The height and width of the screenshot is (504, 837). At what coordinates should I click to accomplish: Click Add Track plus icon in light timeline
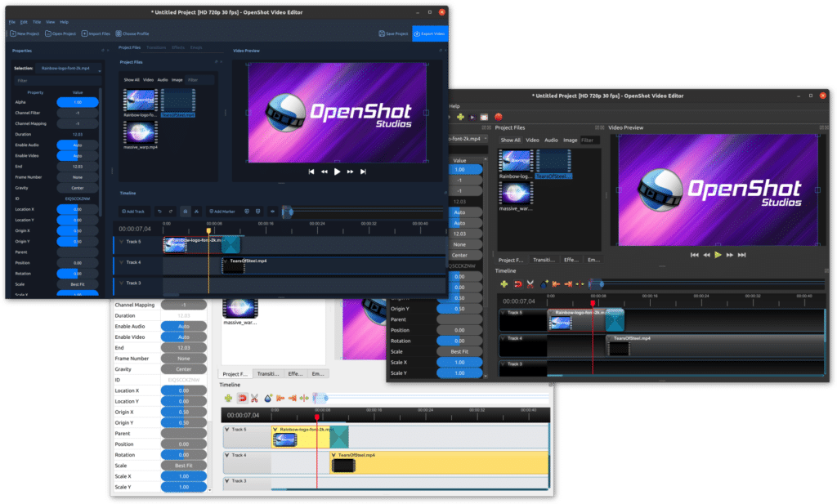click(229, 399)
